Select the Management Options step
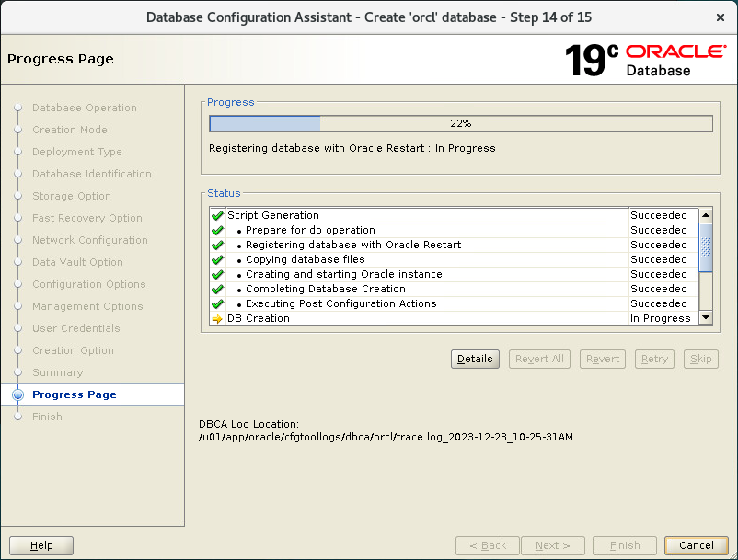 pyautogui.click(x=87, y=306)
